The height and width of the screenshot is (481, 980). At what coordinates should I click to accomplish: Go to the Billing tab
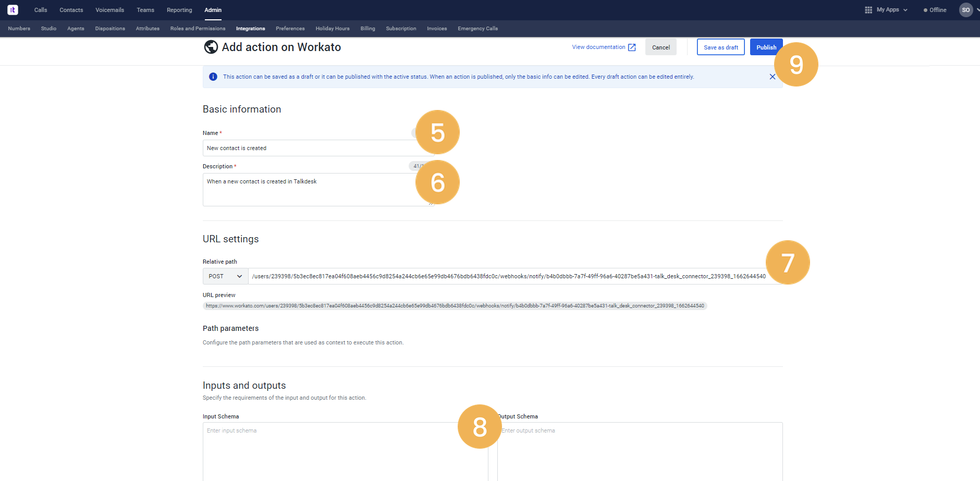(x=367, y=29)
